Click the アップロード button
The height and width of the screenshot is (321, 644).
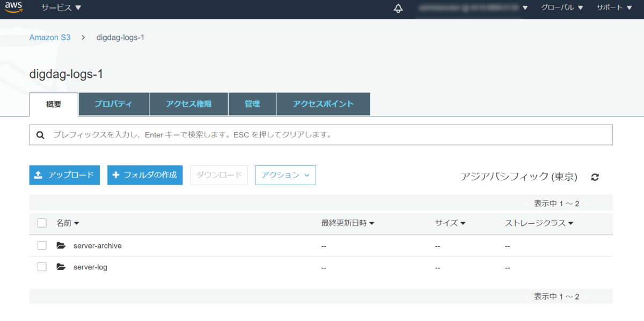pyautogui.click(x=64, y=175)
